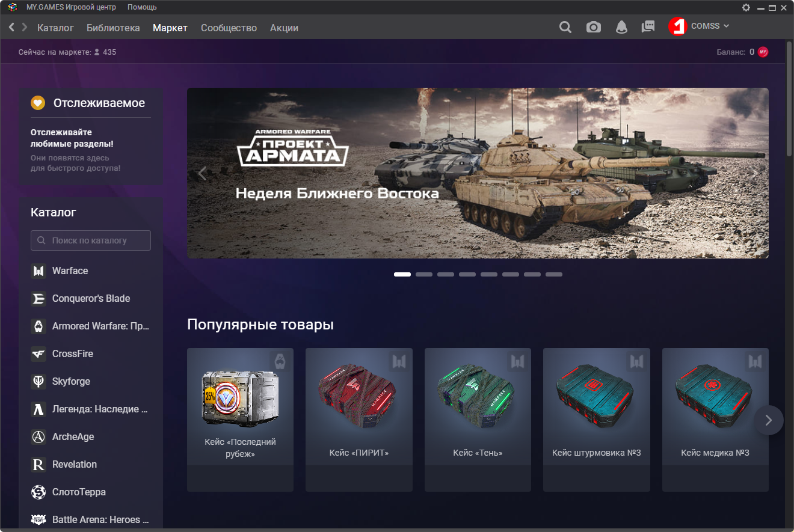Screen dimensions: 794x532
Task: Open the Сообщество tab
Action: [229, 28]
